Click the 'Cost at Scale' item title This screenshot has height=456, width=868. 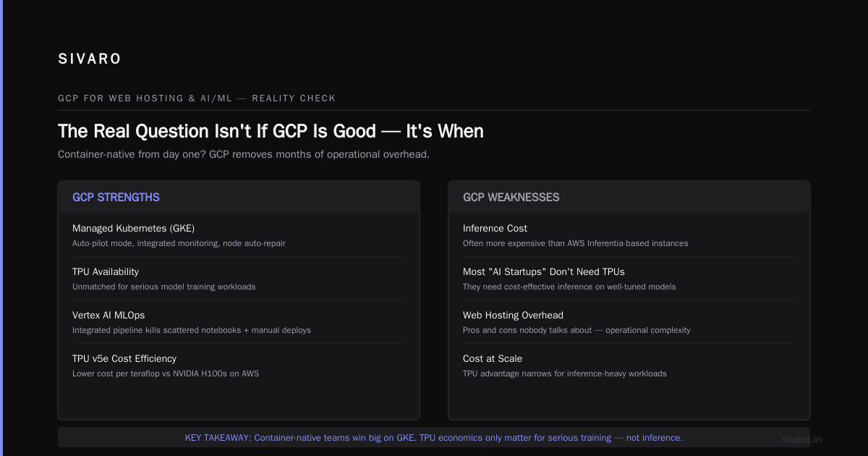point(493,358)
